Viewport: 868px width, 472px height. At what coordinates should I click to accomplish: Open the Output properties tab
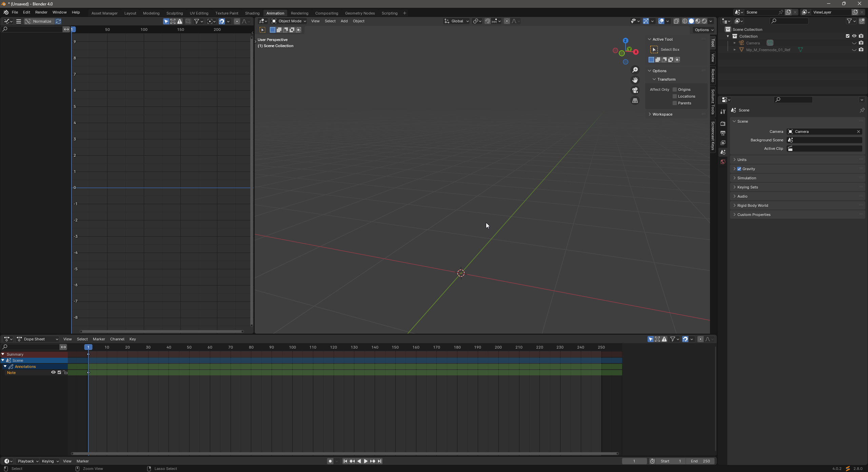click(723, 133)
